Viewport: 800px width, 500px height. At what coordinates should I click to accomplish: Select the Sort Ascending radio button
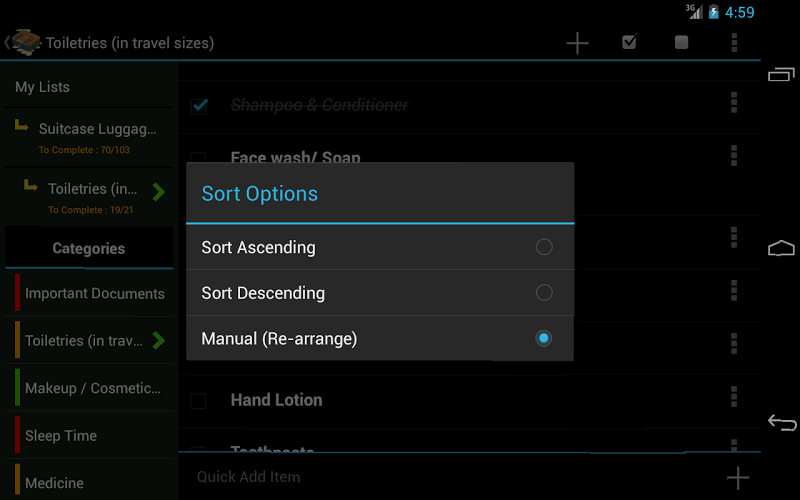click(x=544, y=247)
